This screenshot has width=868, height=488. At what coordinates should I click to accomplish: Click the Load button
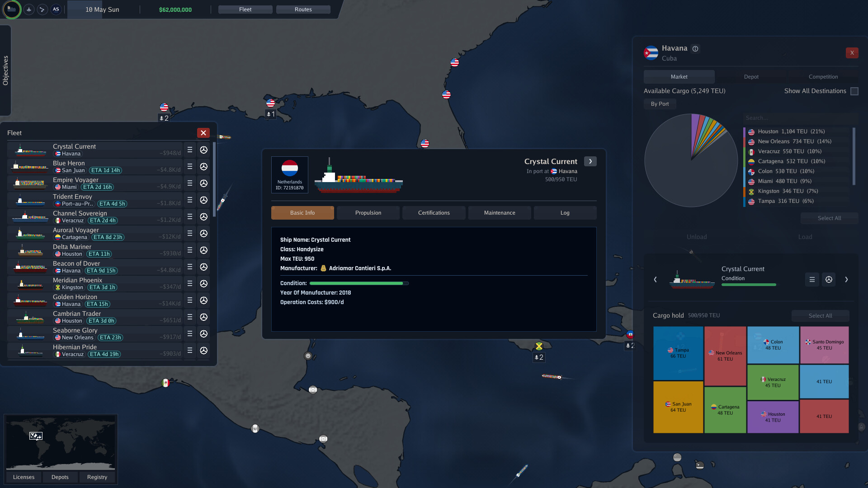pyautogui.click(x=805, y=237)
